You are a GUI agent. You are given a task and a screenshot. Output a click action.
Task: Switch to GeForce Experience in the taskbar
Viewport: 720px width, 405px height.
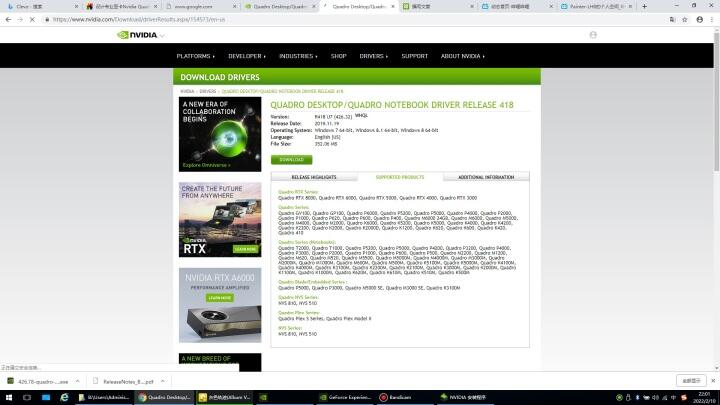[x=345, y=397]
